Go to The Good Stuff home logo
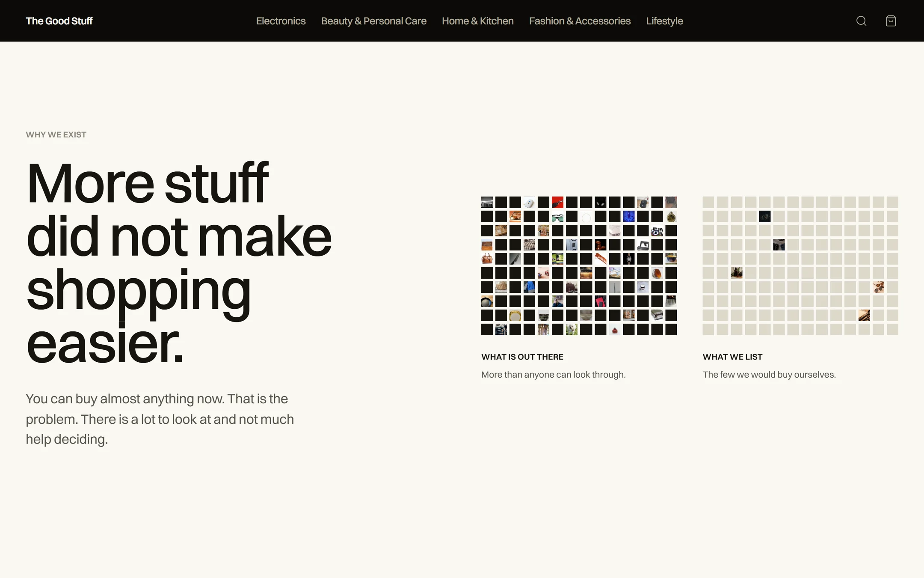The width and height of the screenshot is (924, 578). pos(59,21)
